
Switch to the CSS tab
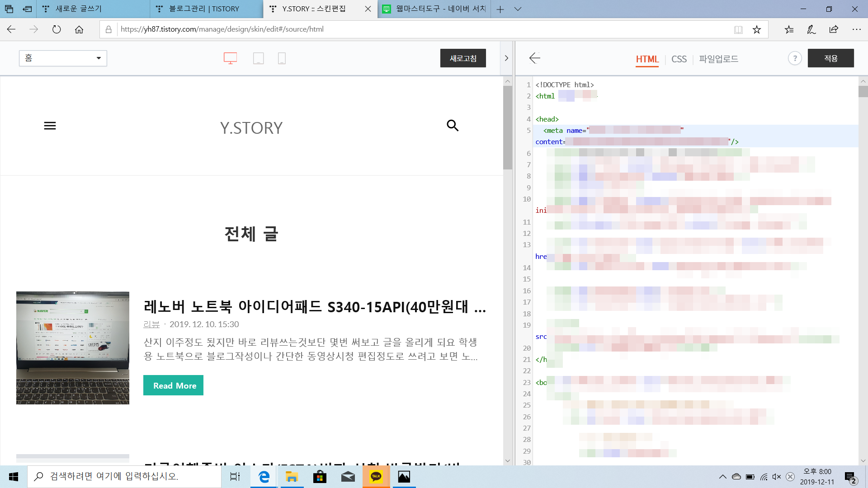679,59
